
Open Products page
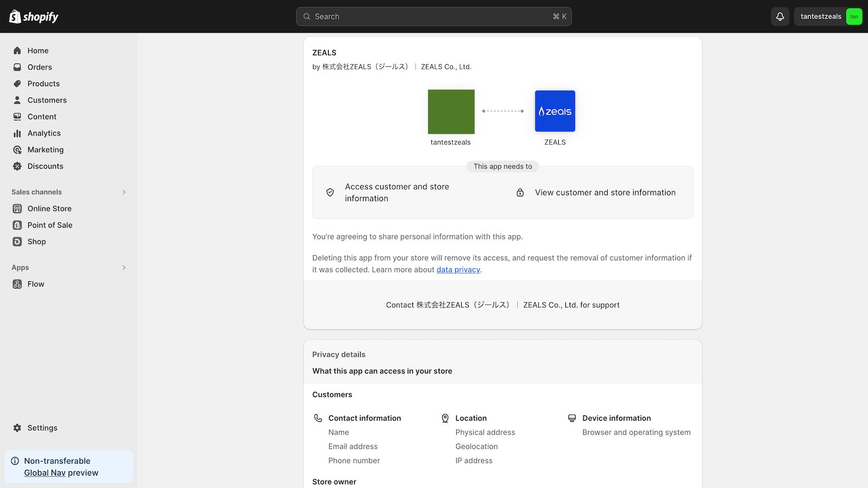point(43,84)
